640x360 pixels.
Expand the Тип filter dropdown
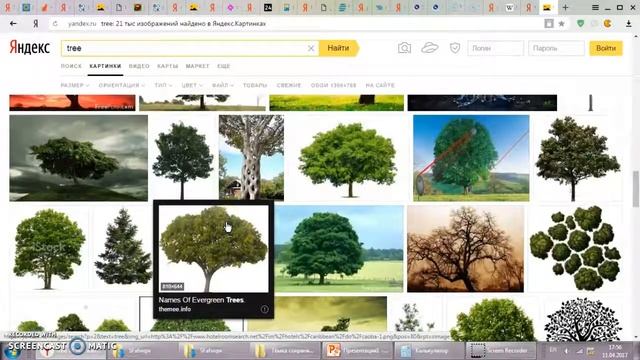[x=163, y=85]
